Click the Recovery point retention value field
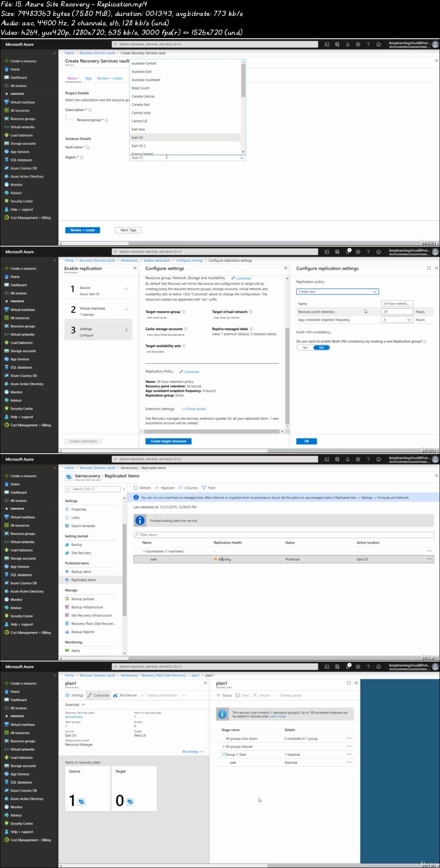The width and height of the screenshot is (440, 868). point(397,311)
